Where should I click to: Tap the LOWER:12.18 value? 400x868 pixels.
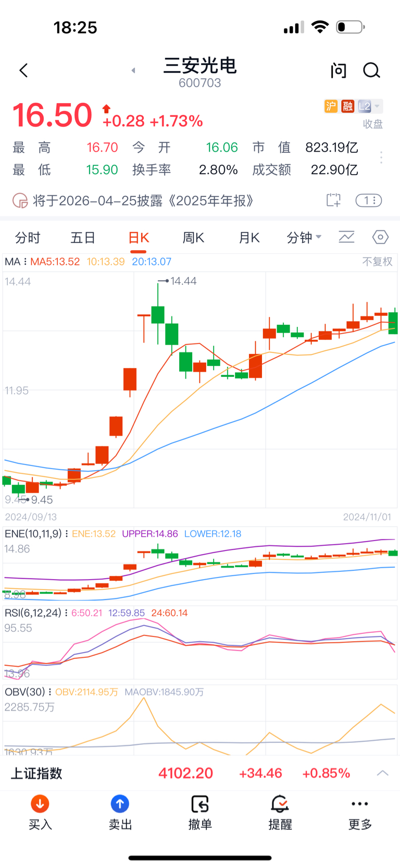[213, 534]
